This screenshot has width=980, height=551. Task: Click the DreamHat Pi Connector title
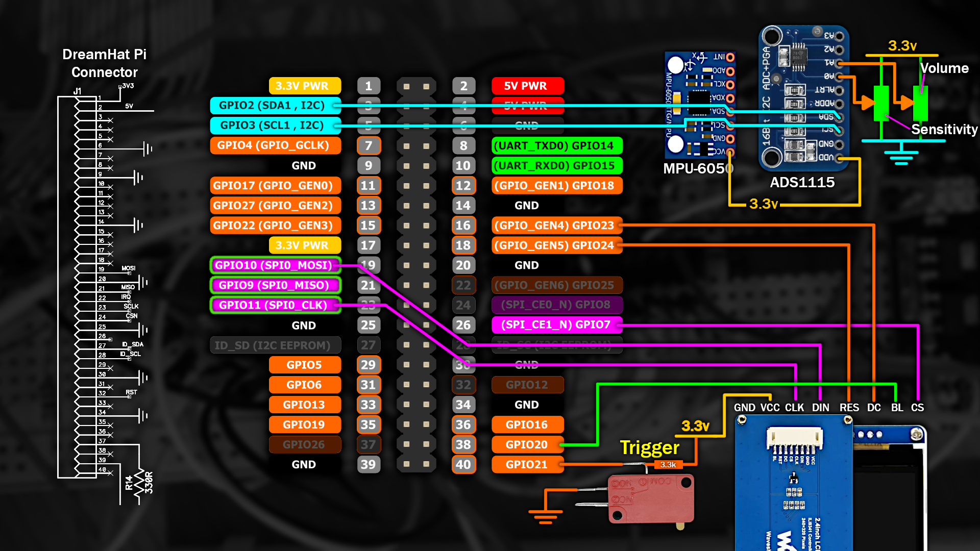tap(105, 63)
